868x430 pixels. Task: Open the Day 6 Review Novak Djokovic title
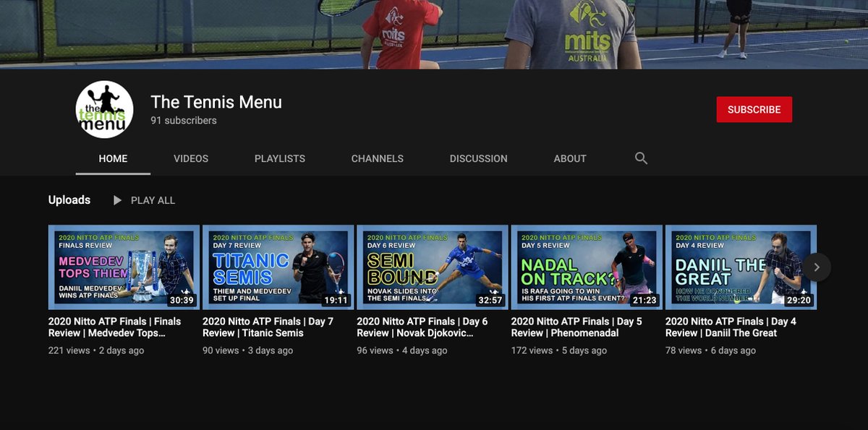[x=422, y=327]
